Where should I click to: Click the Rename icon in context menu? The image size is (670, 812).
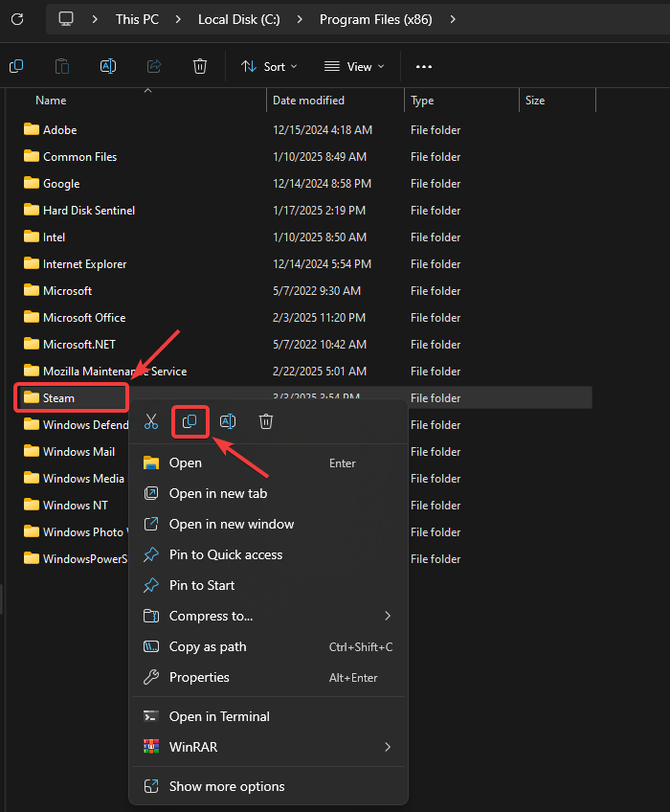coord(228,421)
